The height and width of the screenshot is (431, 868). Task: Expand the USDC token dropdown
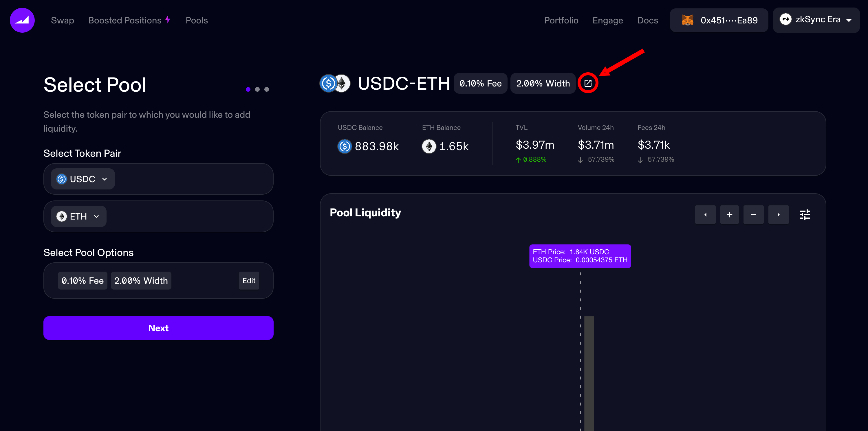coord(83,179)
